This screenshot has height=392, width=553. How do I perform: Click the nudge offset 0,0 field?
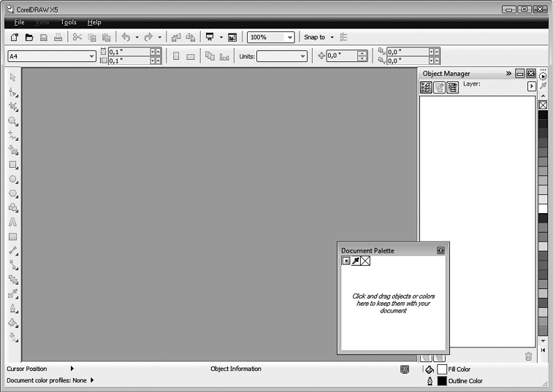tap(341, 56)
